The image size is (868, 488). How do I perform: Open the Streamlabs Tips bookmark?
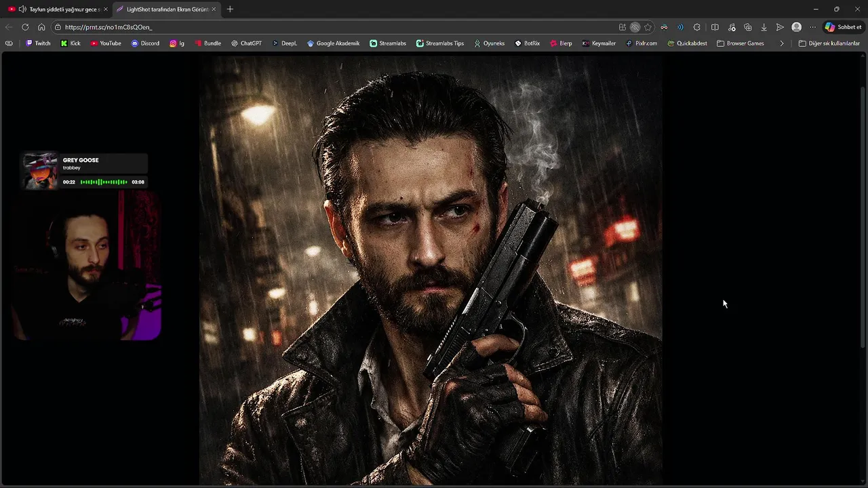pyautogui.click(x=440, y=43)
